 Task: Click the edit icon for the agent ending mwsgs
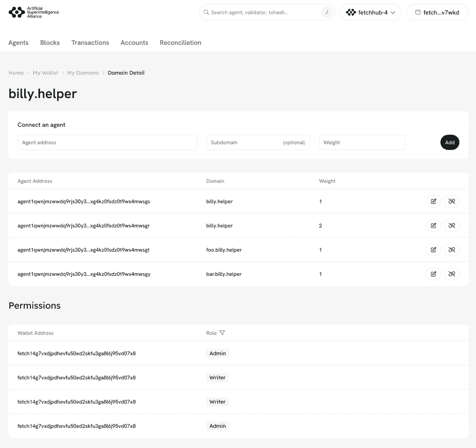point(433,201)
